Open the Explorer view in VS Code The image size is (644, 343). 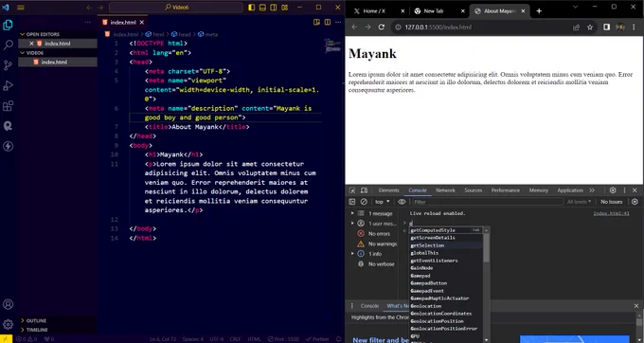tap(8, 25)
